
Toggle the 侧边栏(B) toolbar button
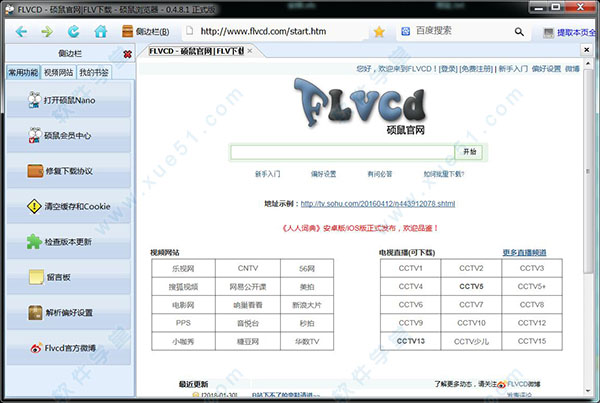tap(145, 31)
